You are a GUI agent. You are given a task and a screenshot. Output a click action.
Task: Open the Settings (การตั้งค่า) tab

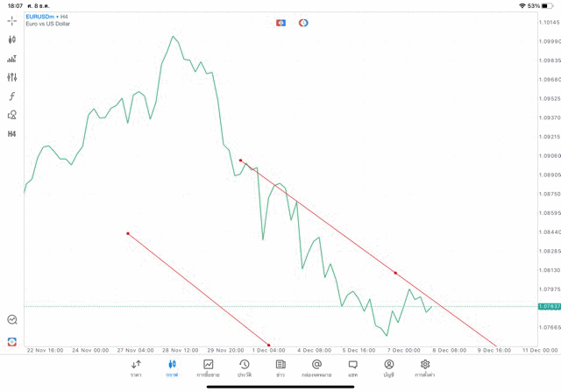[425, 367]
